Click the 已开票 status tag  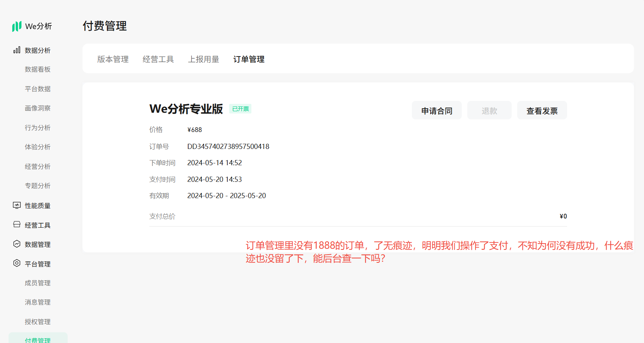pos(240,109)
